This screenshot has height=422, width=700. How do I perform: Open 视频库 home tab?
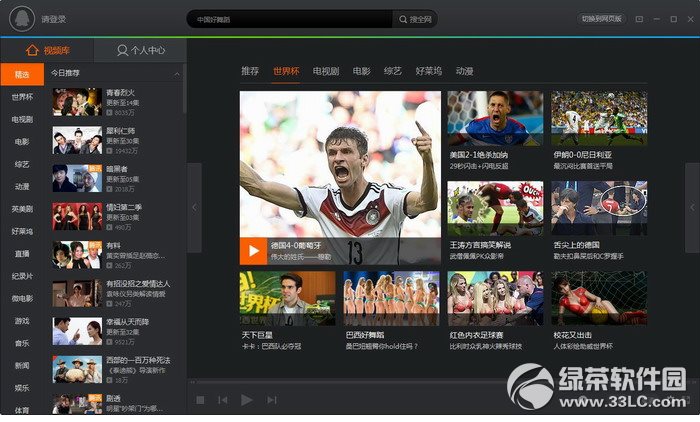pos(47,50)
